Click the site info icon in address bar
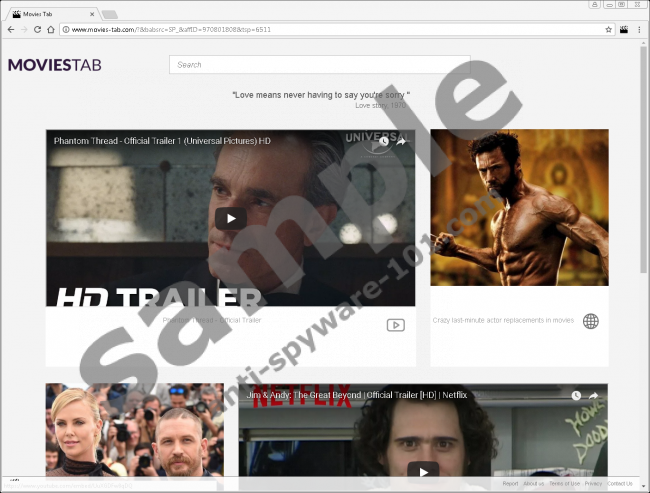Viewport: 650px width, 493px height. click(x=65, y=29)
